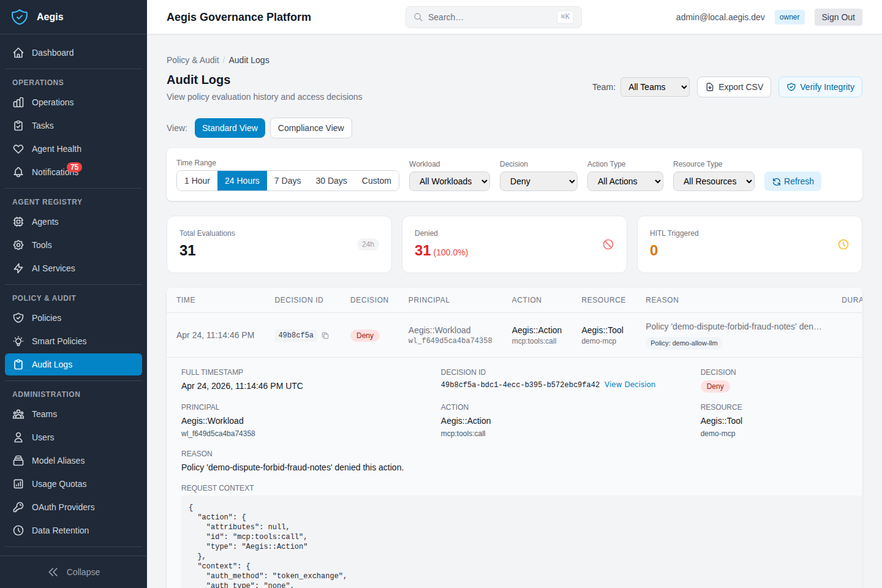Viewport: 882px width, 588px height.
Task: Copy the decision ID 49b8cf5a
Action: [x=325, y=336]
